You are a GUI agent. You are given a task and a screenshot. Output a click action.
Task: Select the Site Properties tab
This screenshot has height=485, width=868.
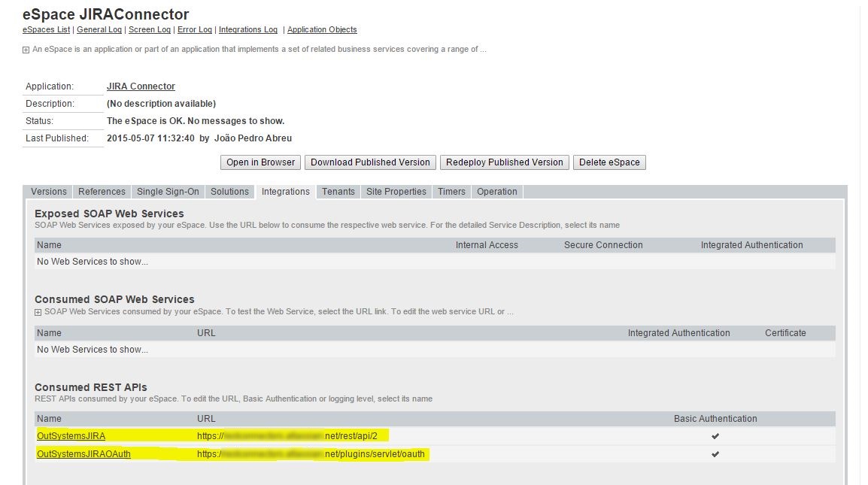[396, 192]
